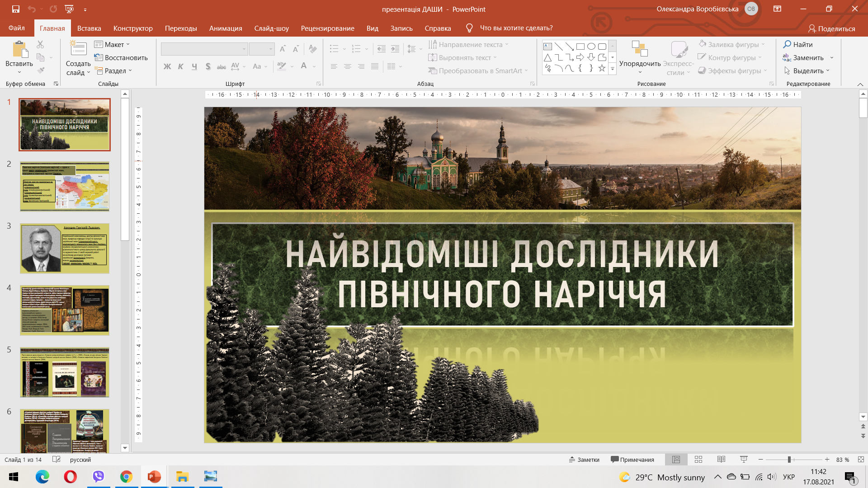The image size is (868, 488).
Task: Open Opera browser from the taskbar
Action: [70, 477]
